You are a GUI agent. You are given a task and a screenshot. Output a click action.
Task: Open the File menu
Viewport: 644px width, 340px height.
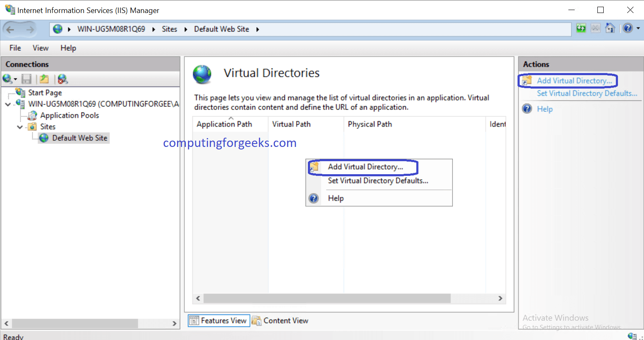pyautogui.click(x=15, y=48)
